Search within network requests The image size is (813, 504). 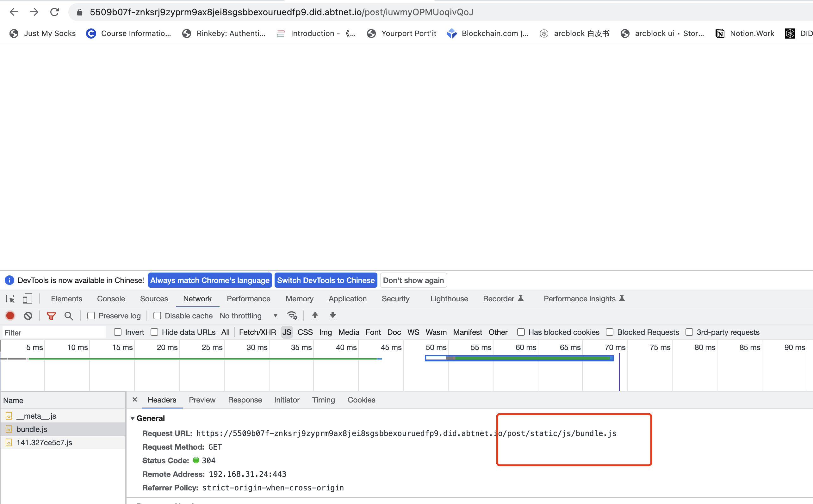pos(69,315)
